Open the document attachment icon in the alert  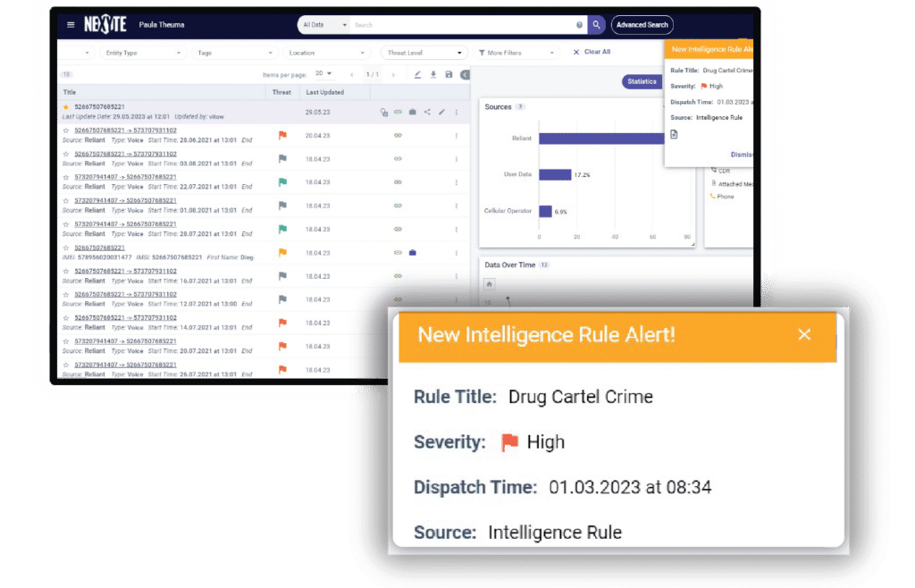point(673,136)
